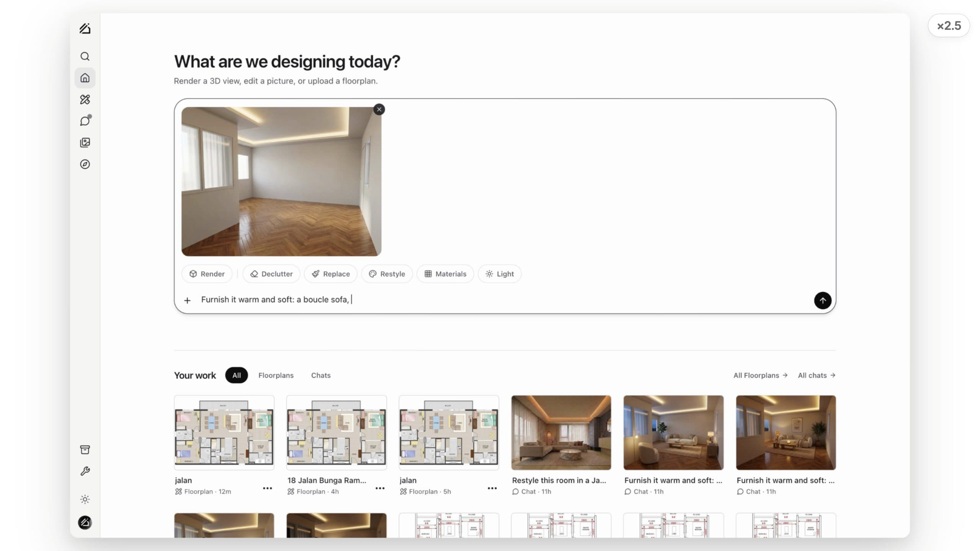The image size is (980, 551).
Task: Open the jalan floorplan thumbnail from 5h ago
Action: point(449,432)
